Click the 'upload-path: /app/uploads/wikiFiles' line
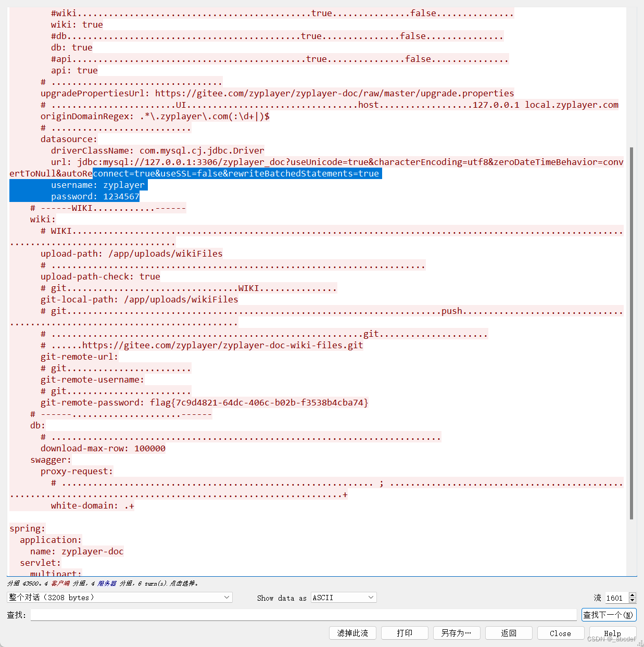Screen dimensions: 644x647 click(x=132, y=253)
